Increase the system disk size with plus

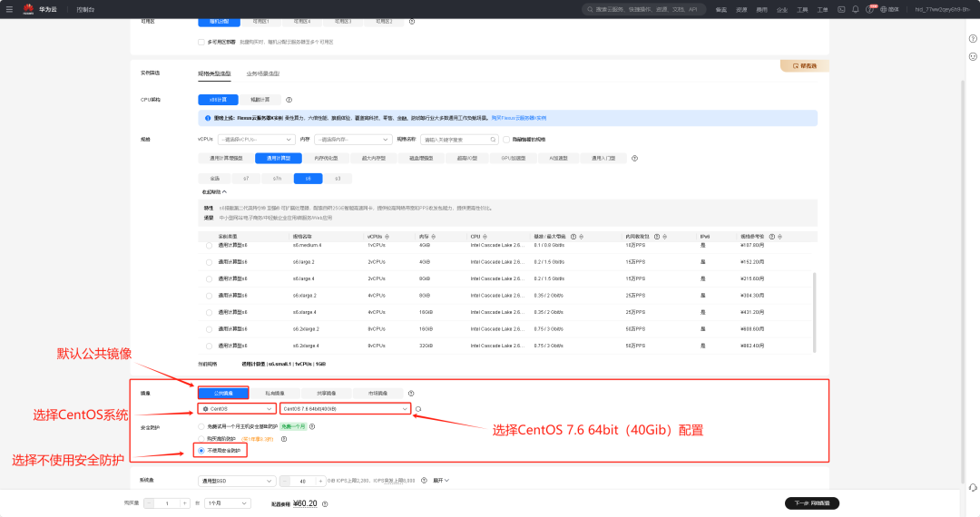click(320, 481)
